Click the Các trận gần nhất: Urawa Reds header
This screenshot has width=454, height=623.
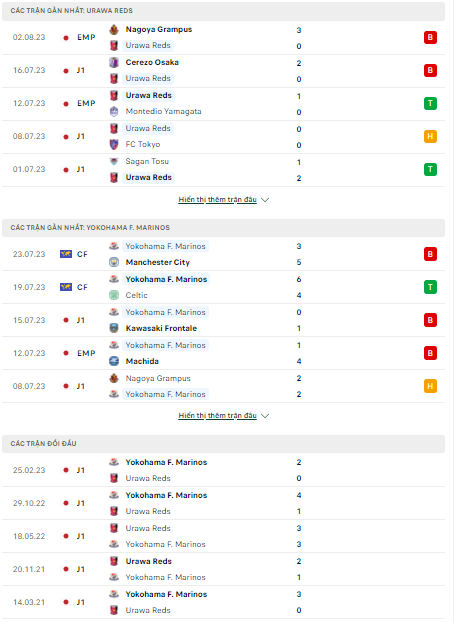223,11
